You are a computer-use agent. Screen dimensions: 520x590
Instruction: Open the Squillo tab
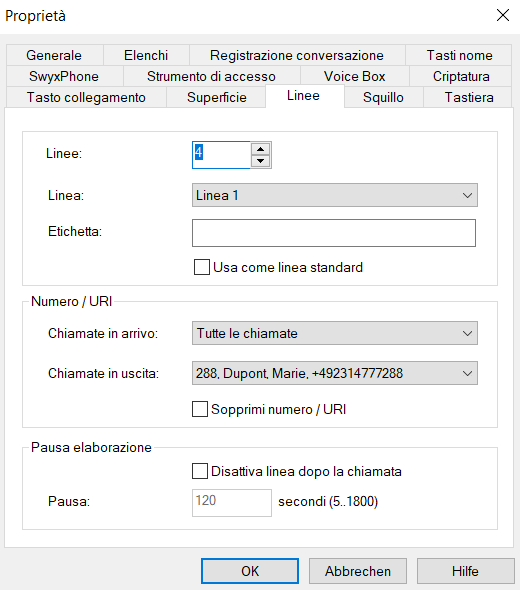(383, 97)
